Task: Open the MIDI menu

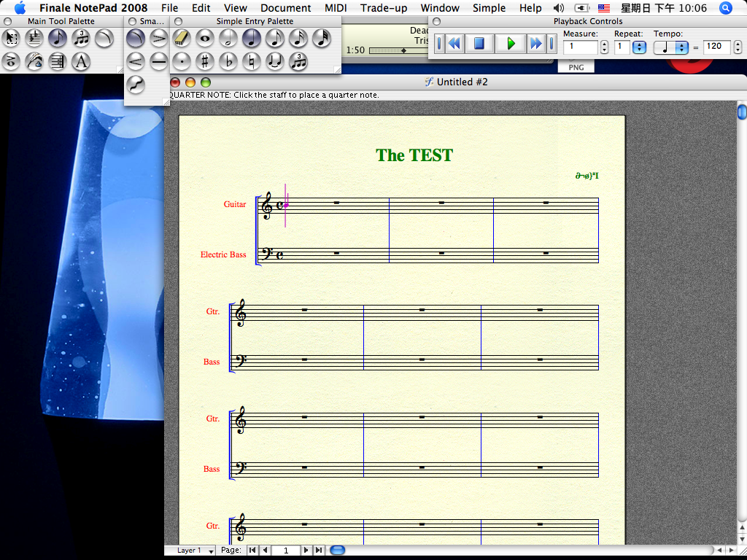Action: (336, 8)
